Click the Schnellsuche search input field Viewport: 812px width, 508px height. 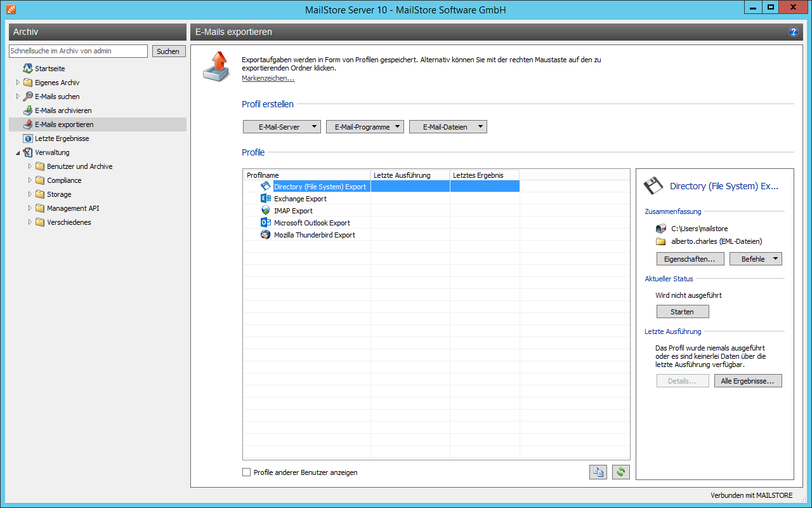[x=78, y=51]
